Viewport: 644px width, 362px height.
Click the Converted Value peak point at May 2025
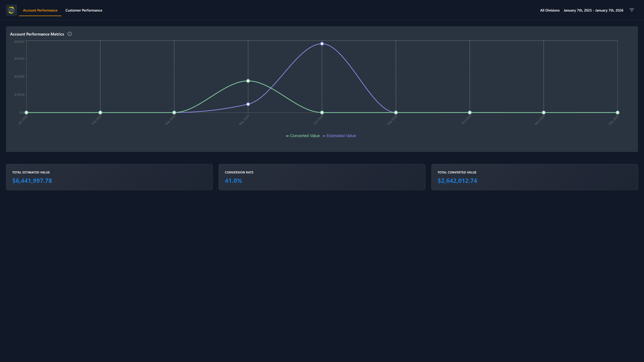tap(248, 81)
